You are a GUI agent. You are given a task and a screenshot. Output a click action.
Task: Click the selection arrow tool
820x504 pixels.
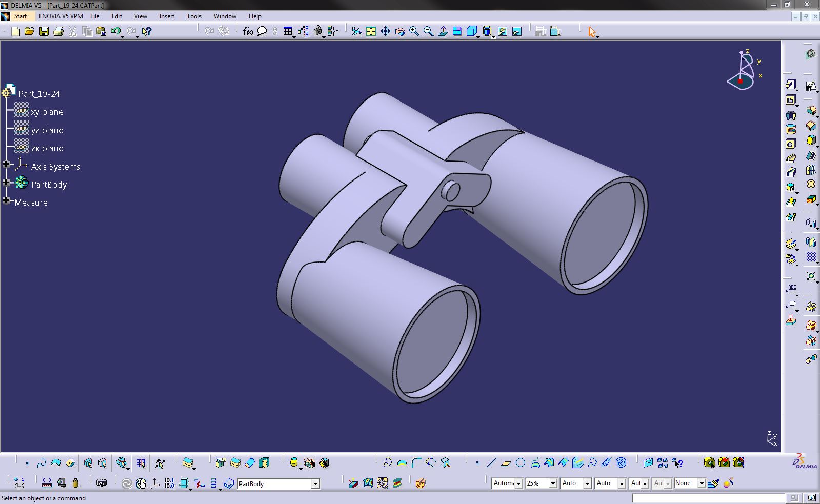(592, 32)
